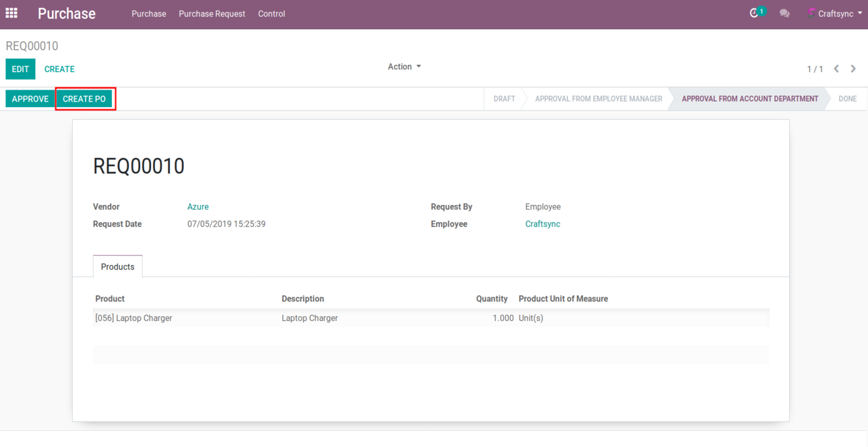This screenshot has width=868, height=447.
Task: Click the Create PO button
Action: [x=84, y=99]
